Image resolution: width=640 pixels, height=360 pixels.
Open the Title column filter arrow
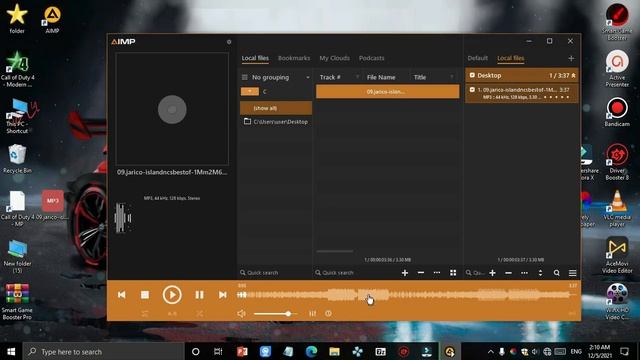(452, 77)
